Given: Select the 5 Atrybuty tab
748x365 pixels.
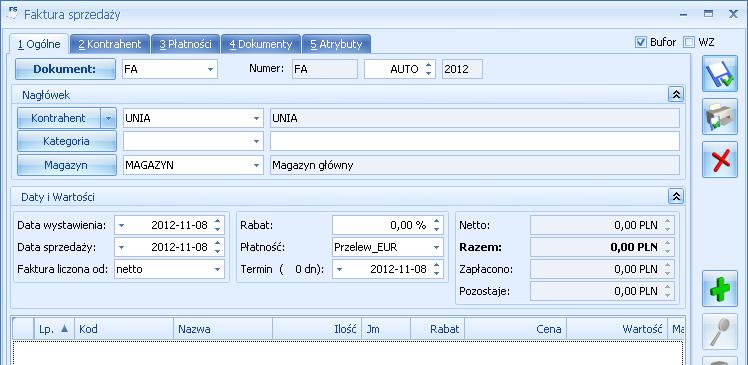Looking at the screenshot, I should tap(336, 44).
